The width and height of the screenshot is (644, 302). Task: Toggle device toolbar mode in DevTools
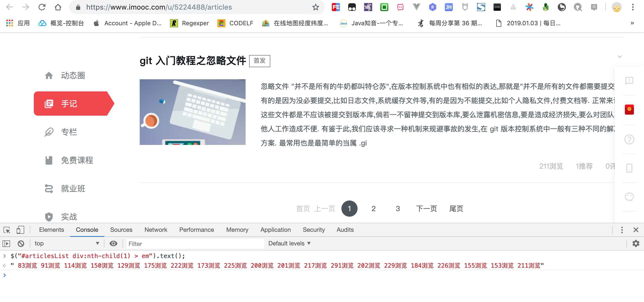coord(20,230)
